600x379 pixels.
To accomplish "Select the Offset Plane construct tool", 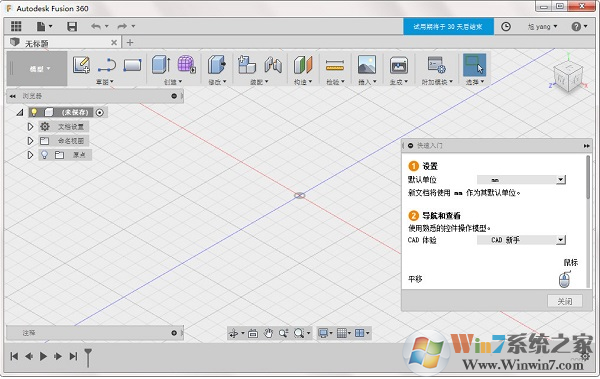I will pyautogui.click(x=303, y=64).
